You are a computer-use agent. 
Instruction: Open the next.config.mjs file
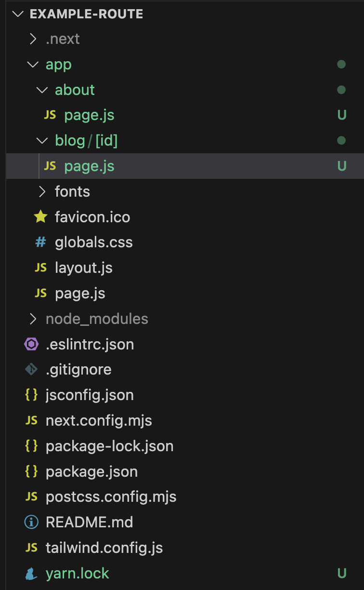pyautogui.click(x=99, y=420)
